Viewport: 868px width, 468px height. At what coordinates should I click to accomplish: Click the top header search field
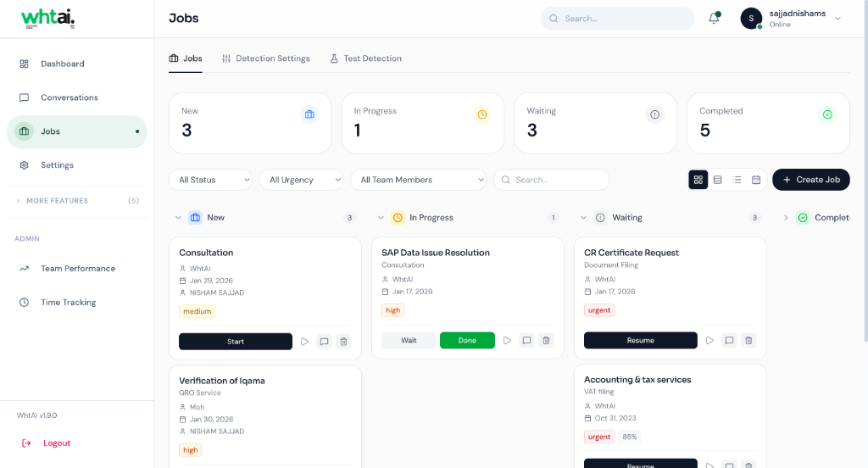[x=617, y=19]
